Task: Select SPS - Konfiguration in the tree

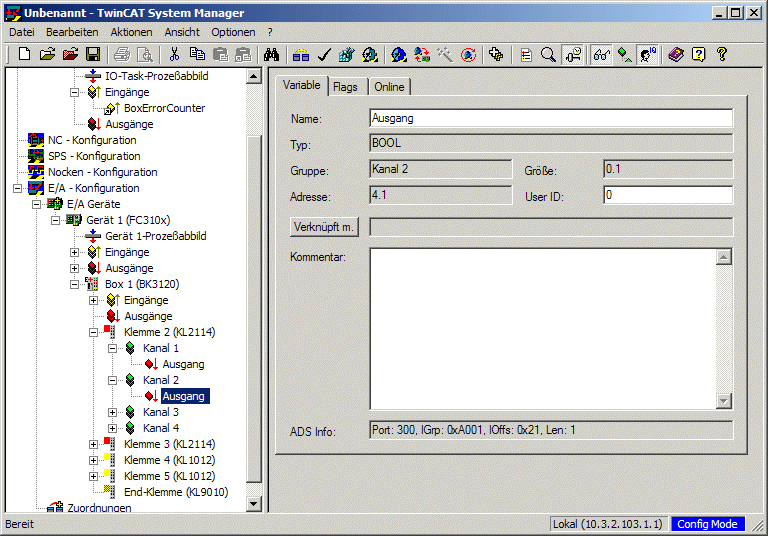Action: [94, 156]
